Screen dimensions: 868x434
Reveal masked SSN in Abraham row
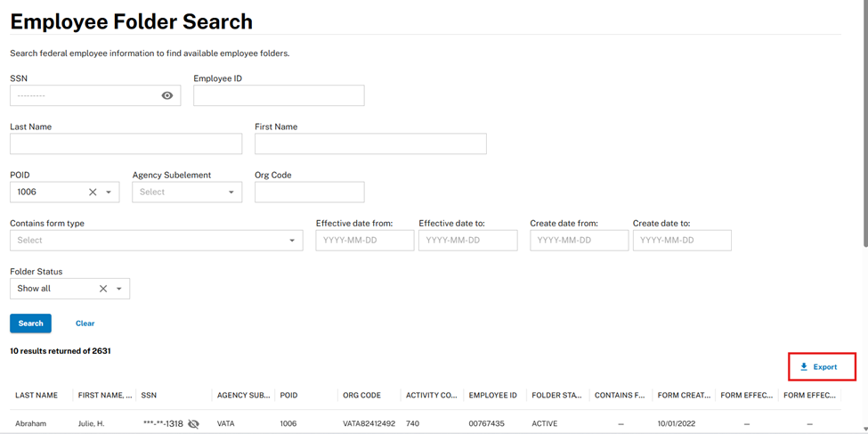(x=193, y=424)
